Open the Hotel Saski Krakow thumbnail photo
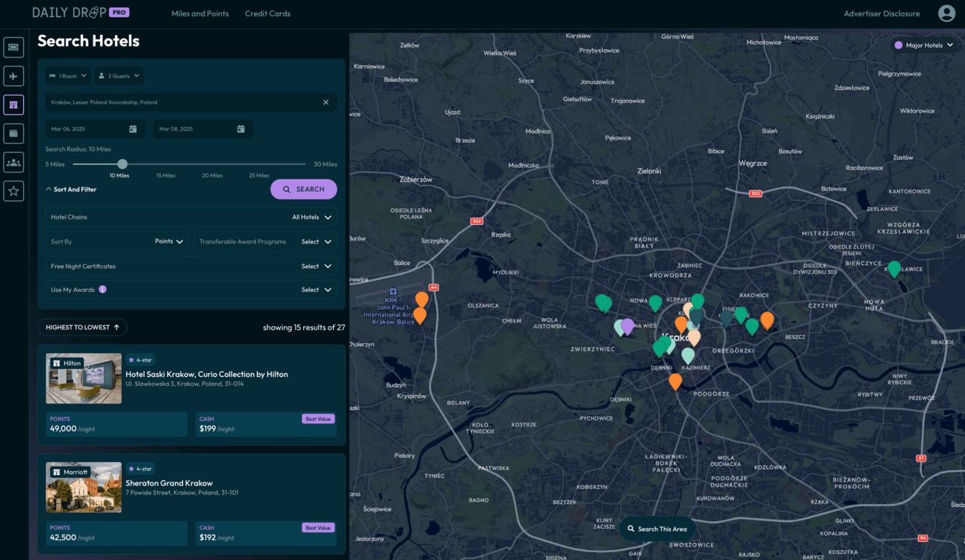 tap(84, 379)
